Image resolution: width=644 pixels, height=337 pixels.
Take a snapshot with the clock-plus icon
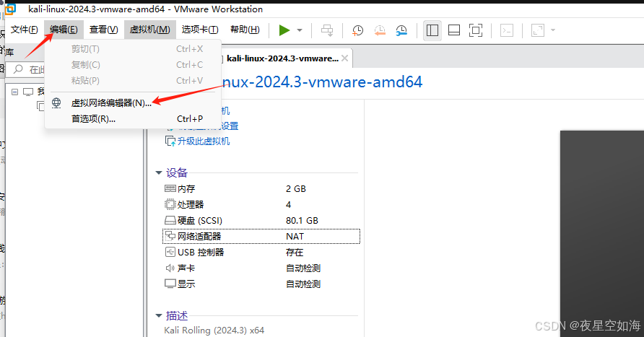coord(357,30)
